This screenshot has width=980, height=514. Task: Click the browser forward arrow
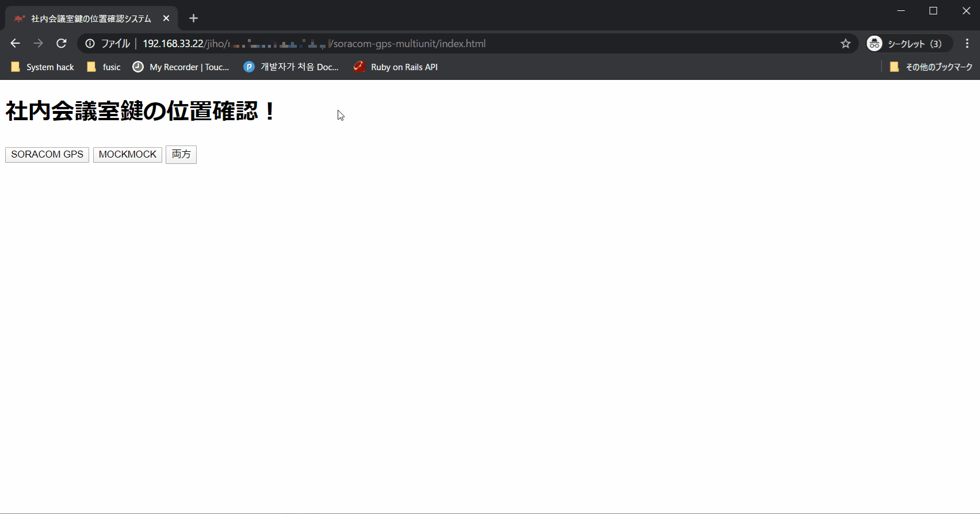(38, 44)
